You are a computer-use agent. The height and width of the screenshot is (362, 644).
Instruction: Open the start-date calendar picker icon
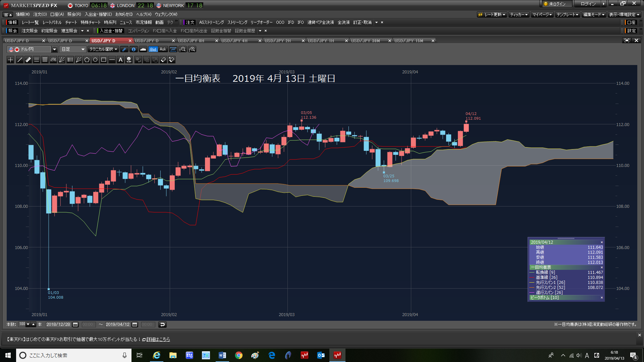pos(75,324)
